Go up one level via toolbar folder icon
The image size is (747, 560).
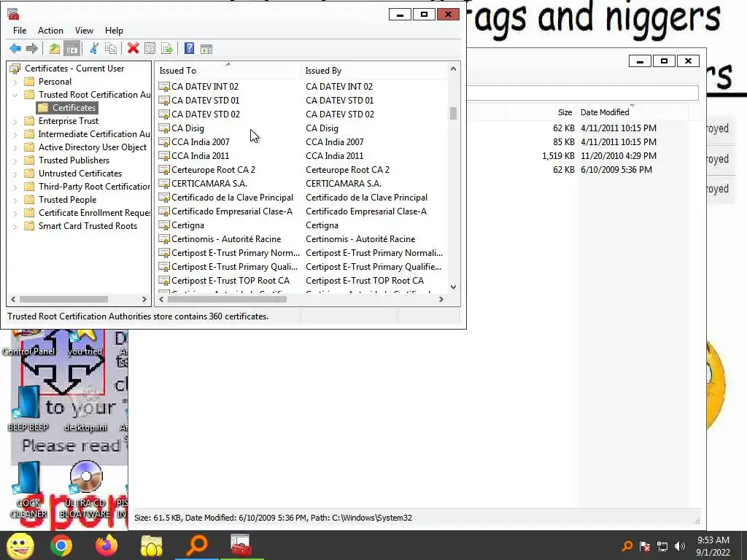click(x=55, y=49)
